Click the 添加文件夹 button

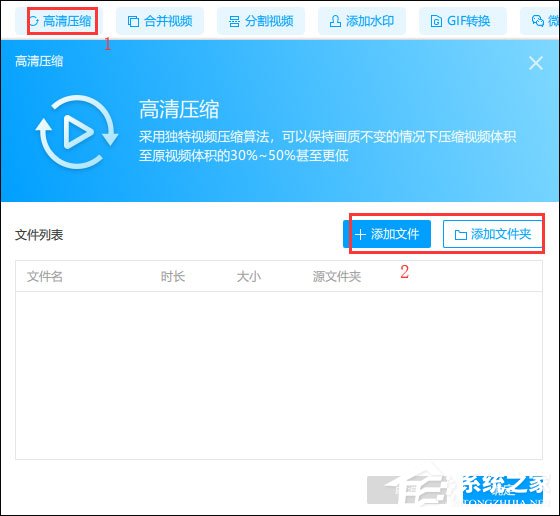click(x=492, y=234)
